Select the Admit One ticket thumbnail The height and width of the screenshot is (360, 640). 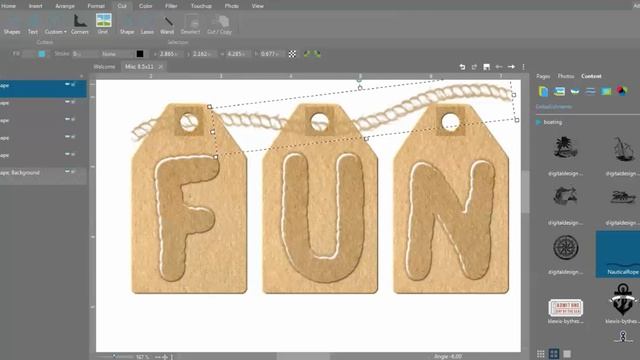[566, 308]
